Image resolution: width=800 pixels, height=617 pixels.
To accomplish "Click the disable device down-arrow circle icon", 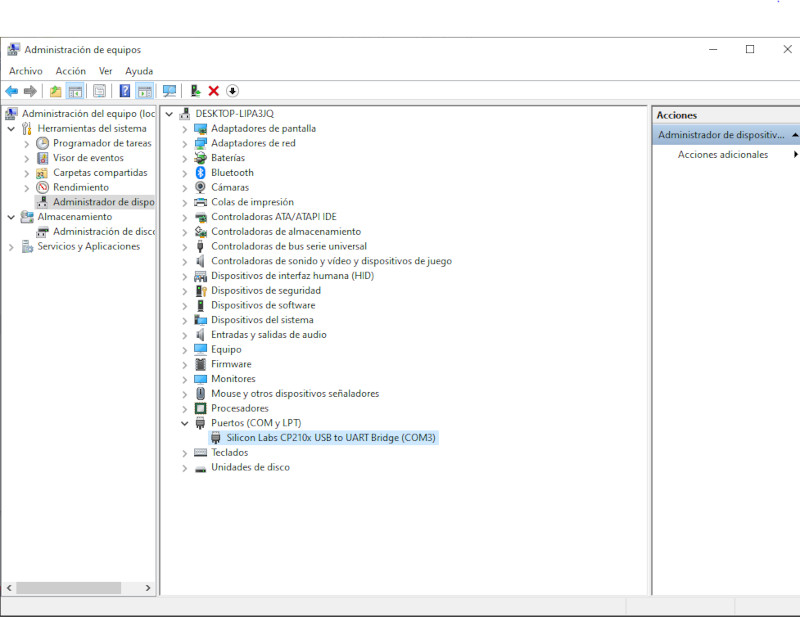I will point(232,91).
